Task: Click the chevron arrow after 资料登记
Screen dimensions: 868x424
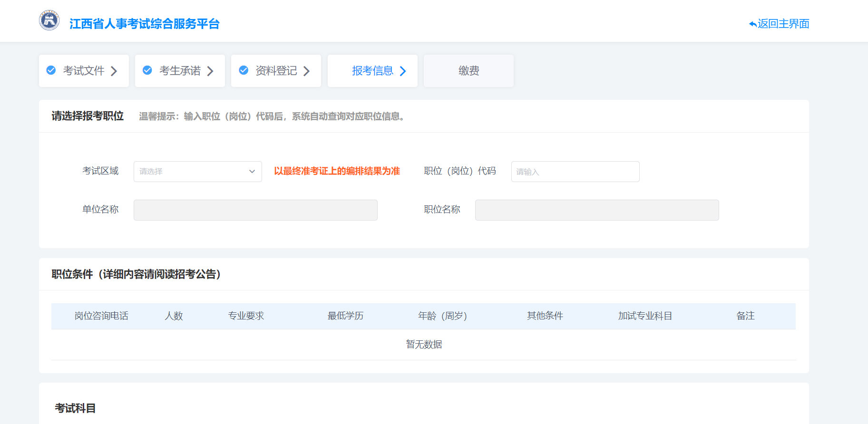Action: pyautogui.click(x=307, y=71)
